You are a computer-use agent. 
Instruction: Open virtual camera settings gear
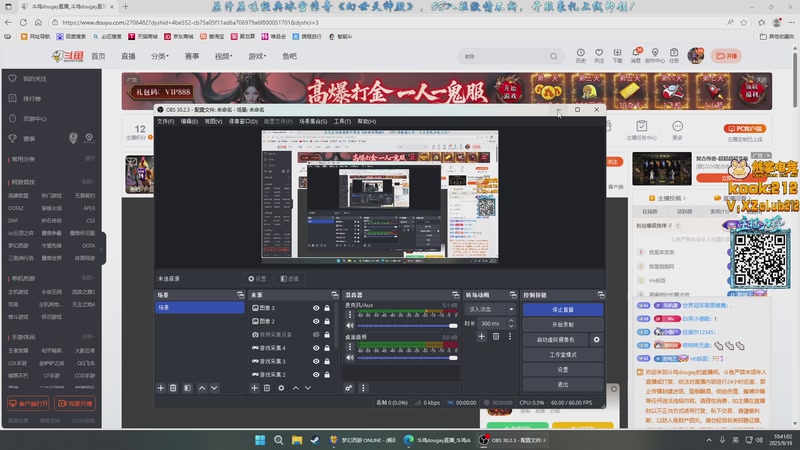pos(596,339)
